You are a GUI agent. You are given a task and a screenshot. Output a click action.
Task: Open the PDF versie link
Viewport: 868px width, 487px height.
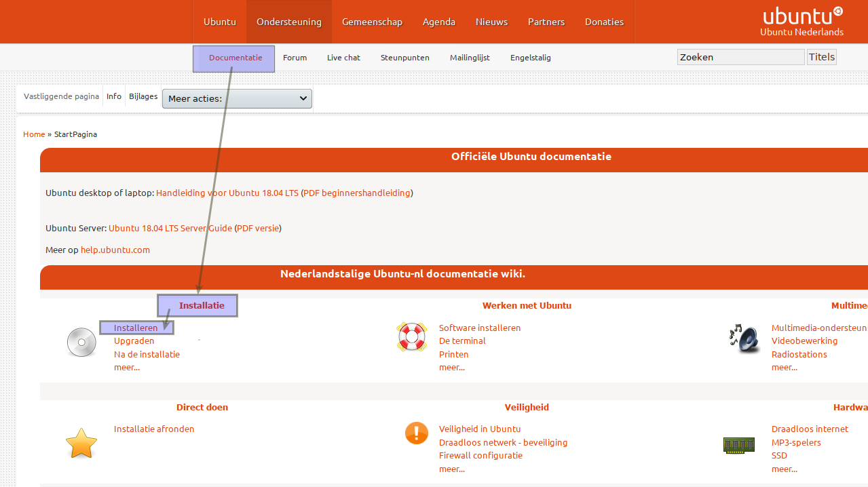(258, 229)
